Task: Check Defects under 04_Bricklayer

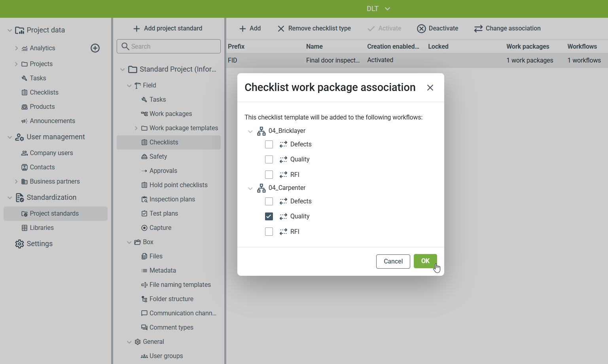Action: click(x=269, y=144)
